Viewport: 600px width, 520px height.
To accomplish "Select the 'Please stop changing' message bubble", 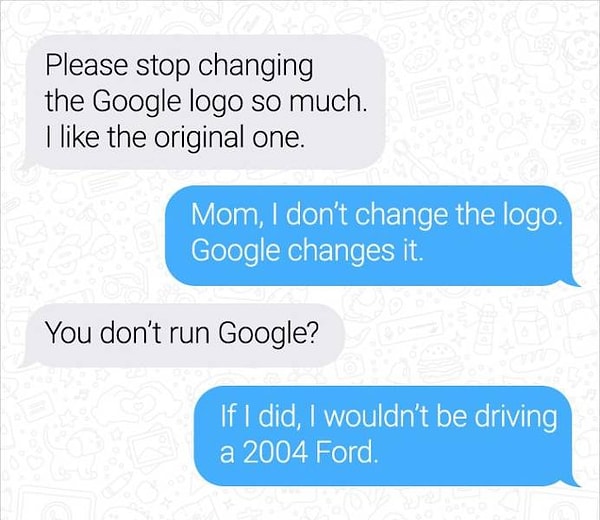I will 204,102.
